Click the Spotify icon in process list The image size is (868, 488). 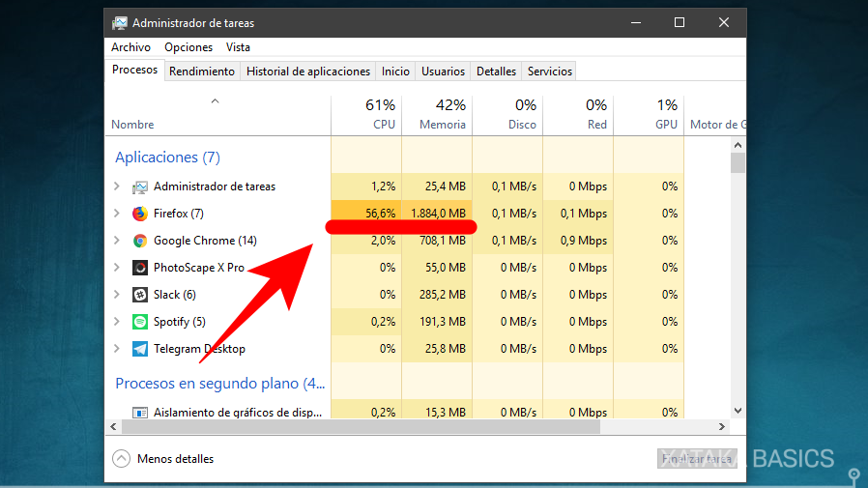tap(140, 322)
